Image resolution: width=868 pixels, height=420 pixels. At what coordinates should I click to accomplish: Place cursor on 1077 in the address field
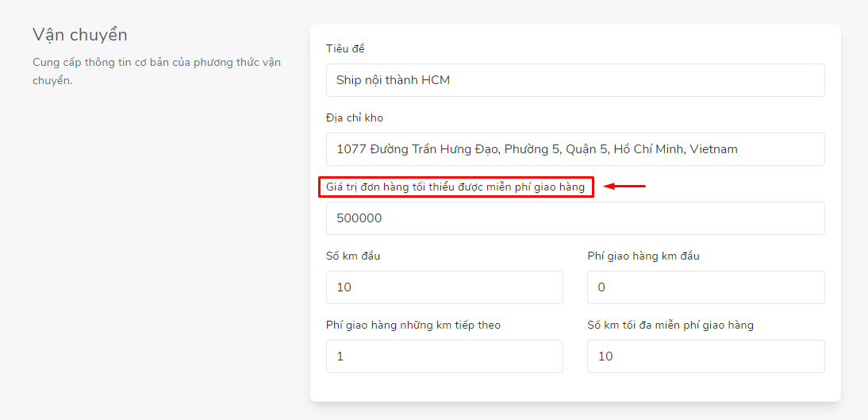point(351,149)
